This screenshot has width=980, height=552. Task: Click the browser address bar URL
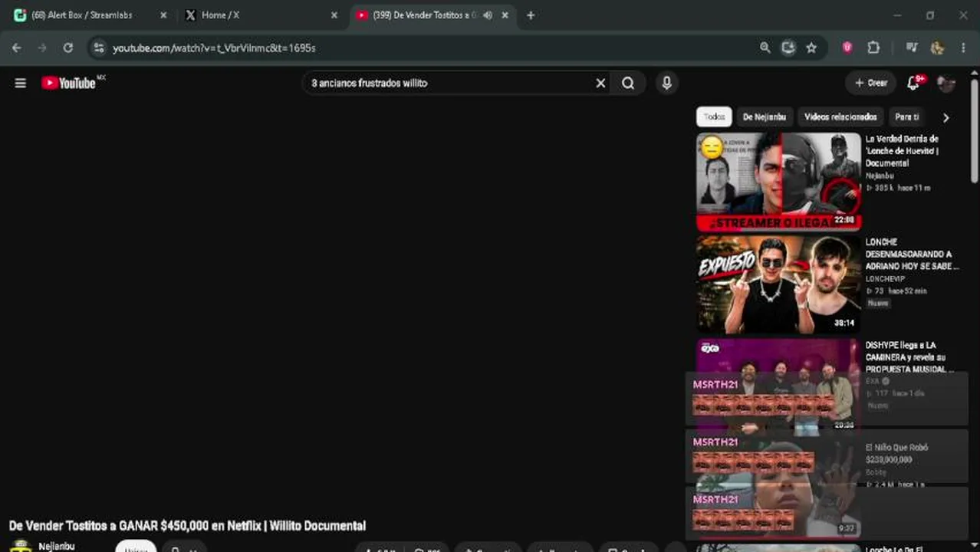pyautogui.click(x=214, y=48)
